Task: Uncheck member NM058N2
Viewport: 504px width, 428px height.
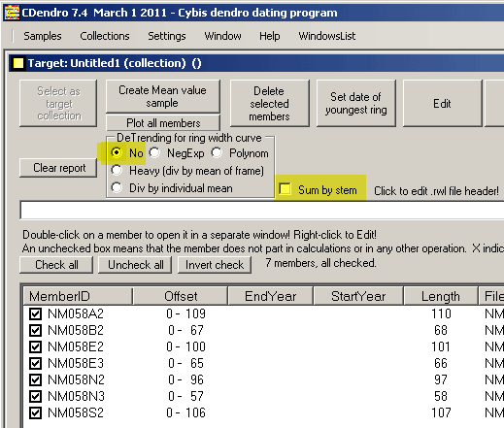Action: coord(35,379)
